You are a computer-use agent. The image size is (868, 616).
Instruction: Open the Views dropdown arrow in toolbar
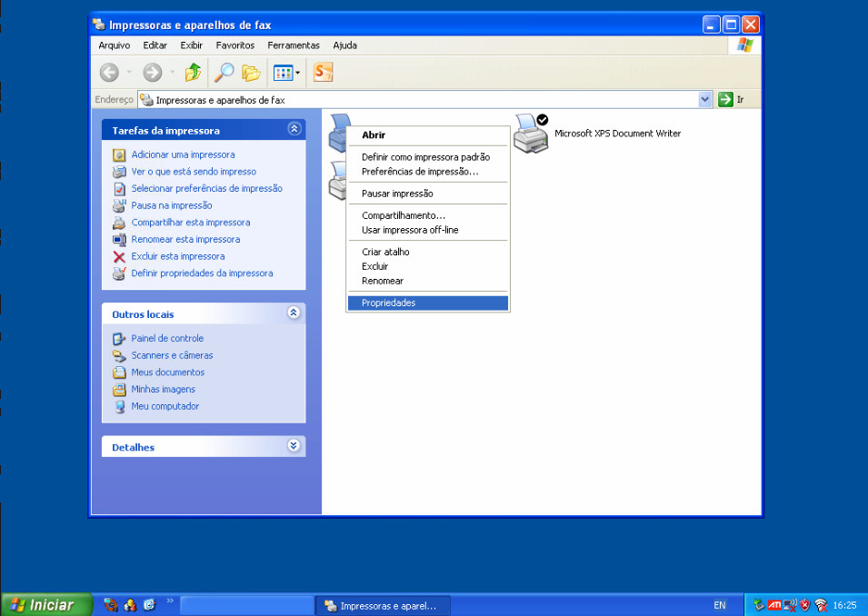point(298,73)
